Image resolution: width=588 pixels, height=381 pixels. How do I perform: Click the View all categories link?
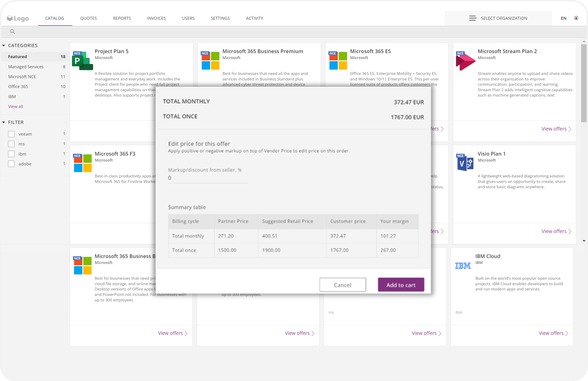click(x=16, y=106)
